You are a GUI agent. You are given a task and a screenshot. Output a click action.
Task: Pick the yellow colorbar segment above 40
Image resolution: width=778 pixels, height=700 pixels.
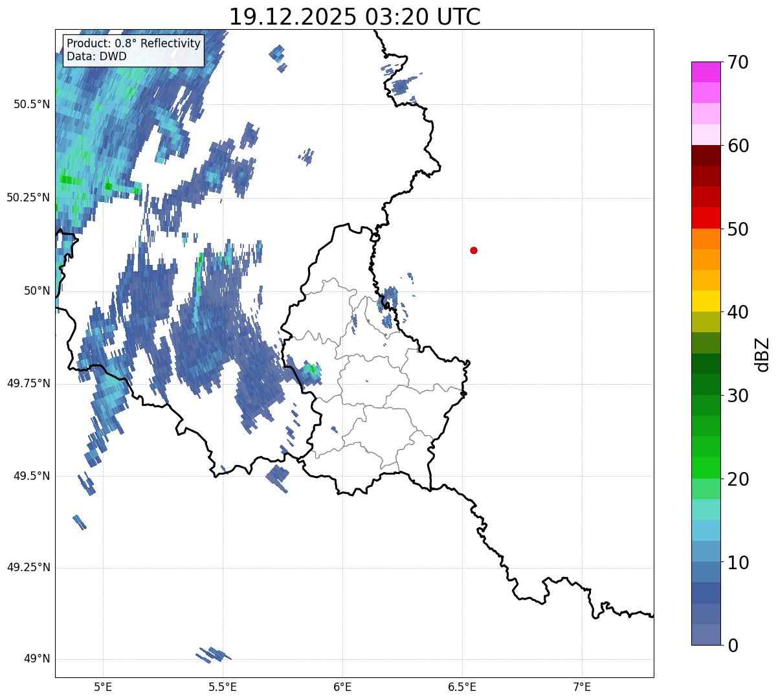click(x=706, y=301)
